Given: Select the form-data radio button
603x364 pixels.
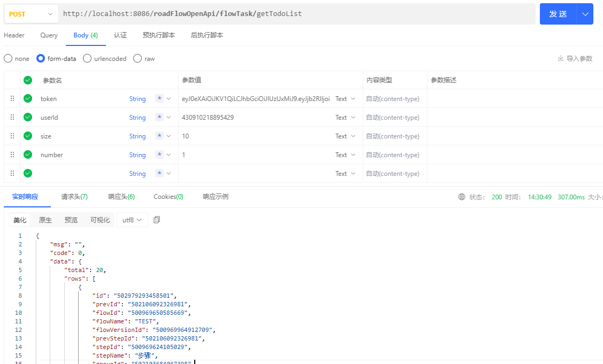Looking at the screenshot, I should [40, 58].
